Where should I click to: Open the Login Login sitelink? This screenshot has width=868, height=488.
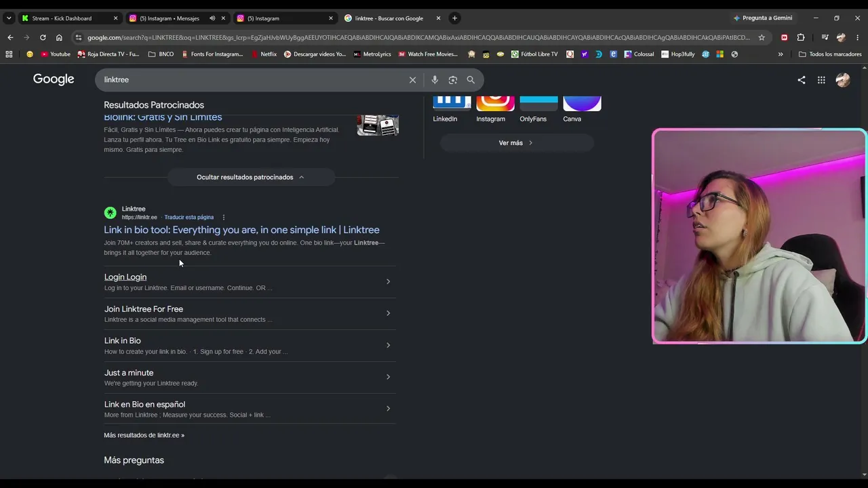pyautogui.click(x=125, y=277)
